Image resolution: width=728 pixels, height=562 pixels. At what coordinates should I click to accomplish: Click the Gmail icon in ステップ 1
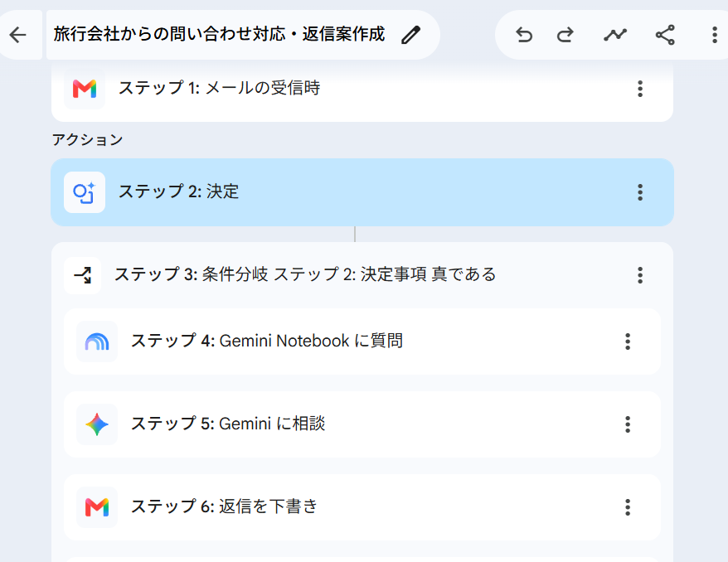(x=85, y=88)
